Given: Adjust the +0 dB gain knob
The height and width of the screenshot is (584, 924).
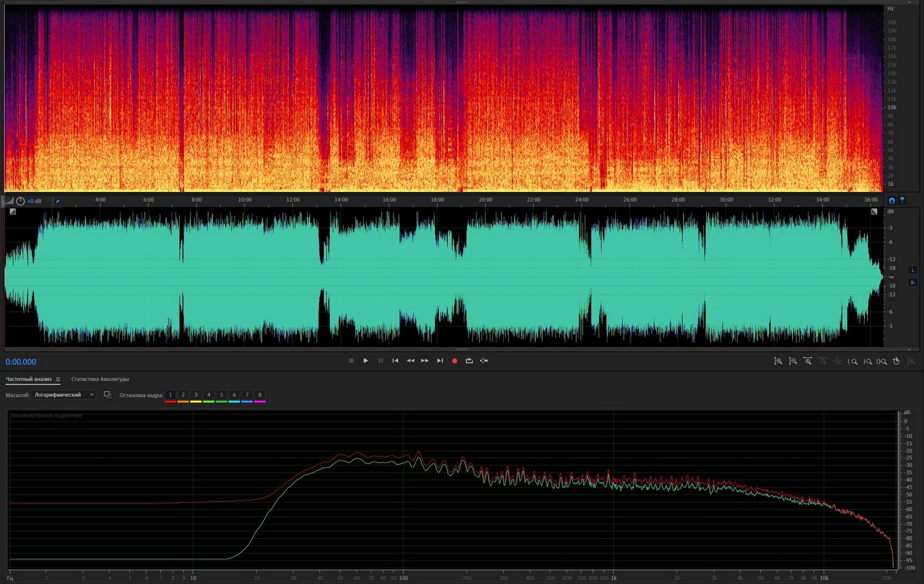Looking at the screenshot, I should pos(20,201).
